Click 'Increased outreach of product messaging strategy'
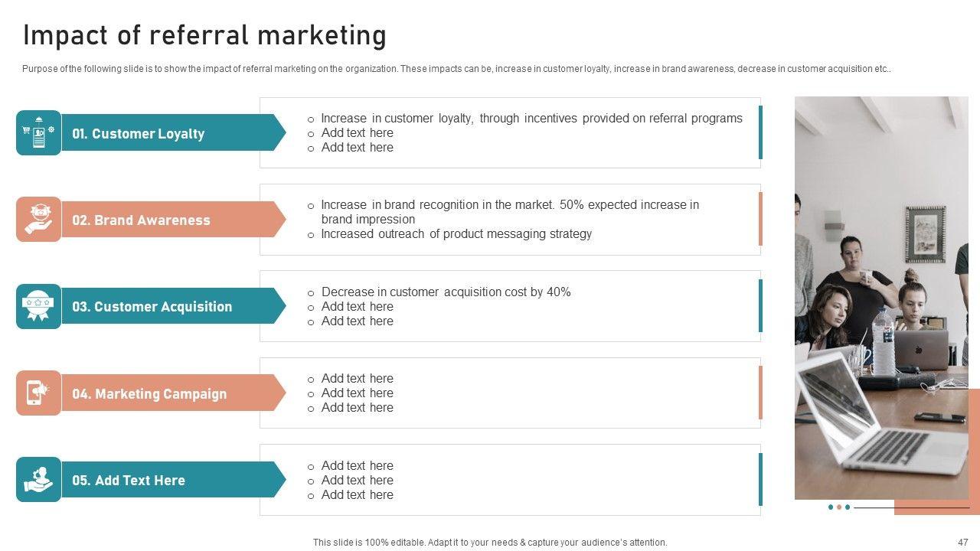Screen dimensions: 980x551 [456, 234]
